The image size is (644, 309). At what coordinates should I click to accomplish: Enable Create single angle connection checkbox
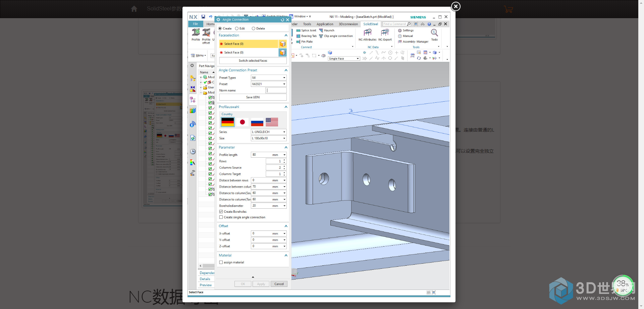(221, 217)
